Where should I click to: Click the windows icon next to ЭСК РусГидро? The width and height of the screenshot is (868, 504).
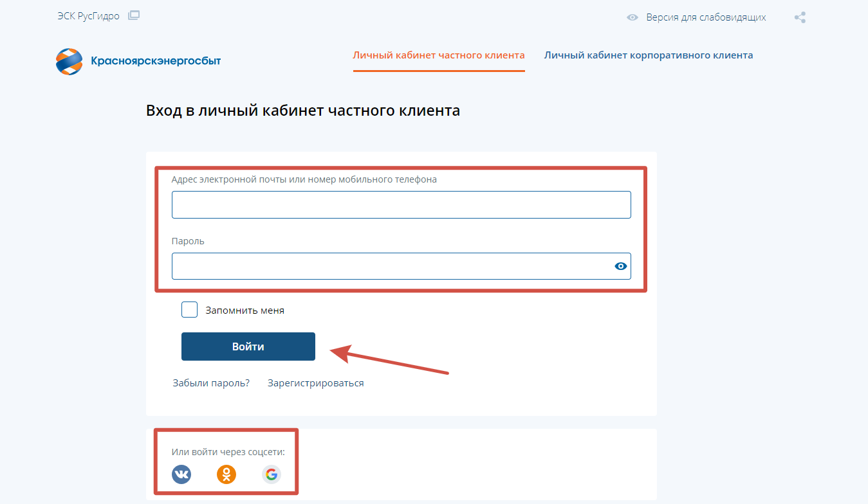[x=134, y=16]
